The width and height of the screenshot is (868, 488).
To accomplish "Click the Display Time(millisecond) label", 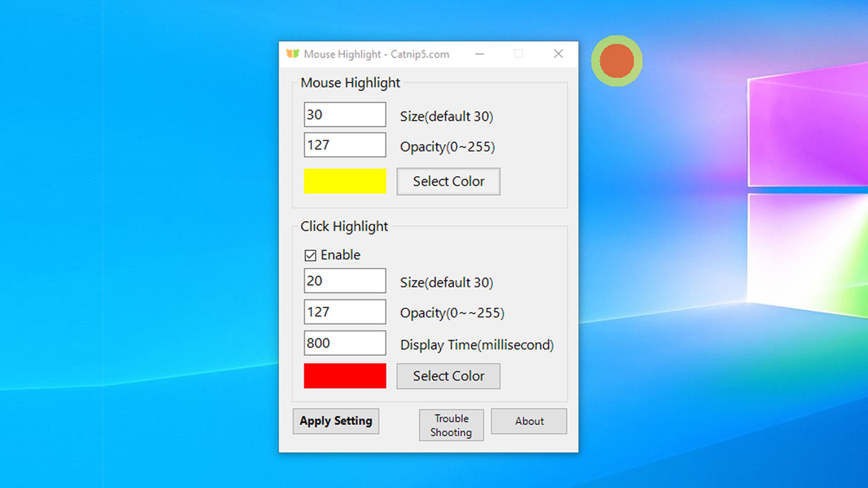I will pyautogui.click(x=477, y=345).
